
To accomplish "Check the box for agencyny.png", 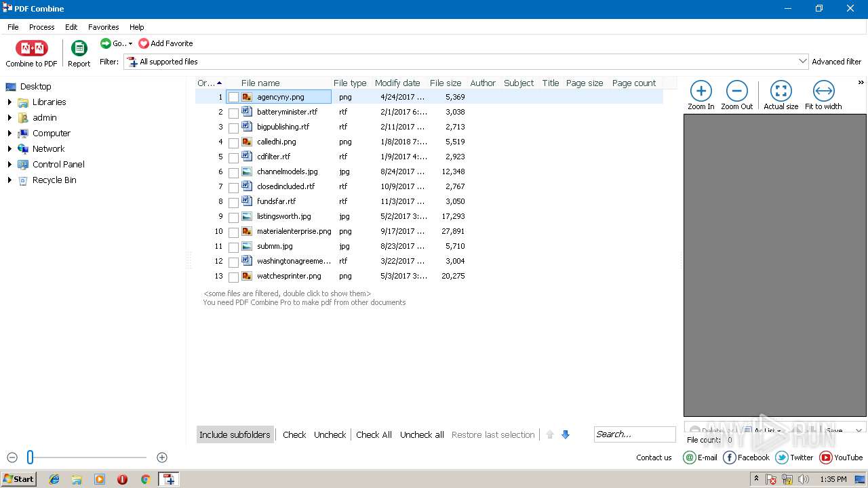I will pyautogui.click(x=233, y=98).
